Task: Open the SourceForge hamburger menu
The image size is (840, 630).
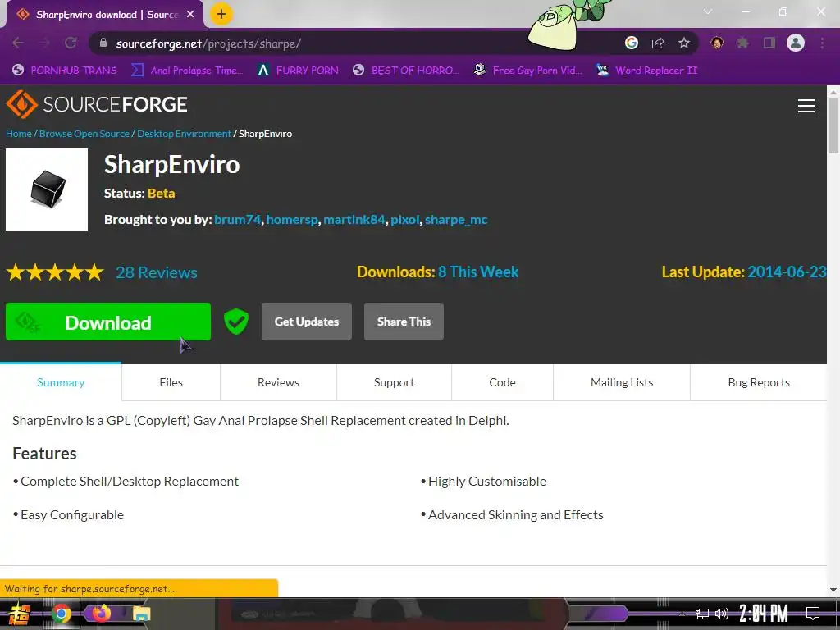Action: pyautogui.click(x=806, y=106)
